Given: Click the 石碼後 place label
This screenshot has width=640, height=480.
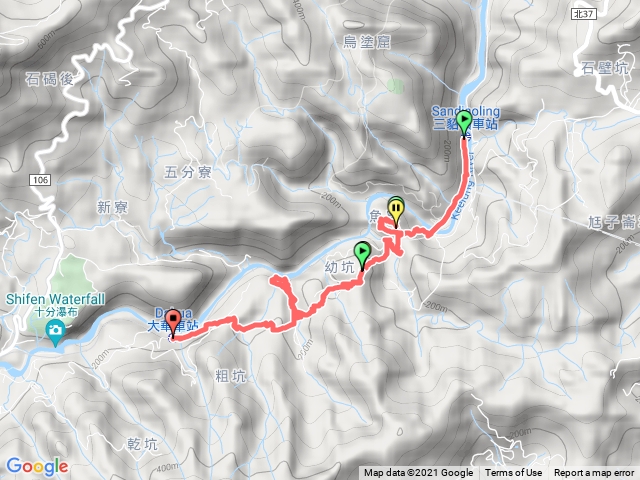Looking at the screenshot, I should (x=49, y=79).
